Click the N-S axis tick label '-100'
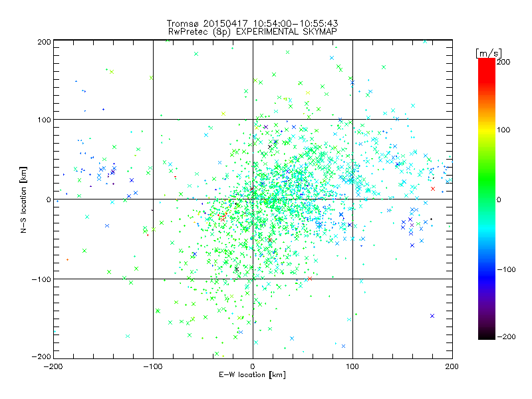532x399 pixels. (x=41, y=279)
